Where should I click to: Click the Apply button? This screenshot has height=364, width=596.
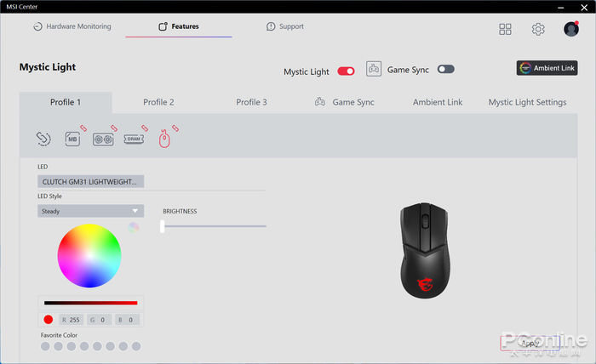(x=530, y=343)
